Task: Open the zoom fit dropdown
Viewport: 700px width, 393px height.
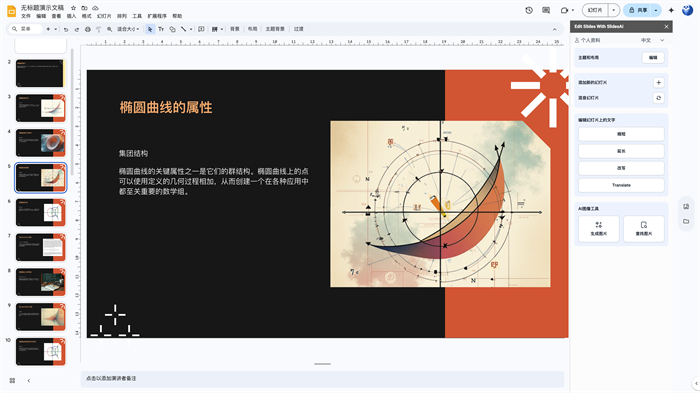Action: coord(128,29)
